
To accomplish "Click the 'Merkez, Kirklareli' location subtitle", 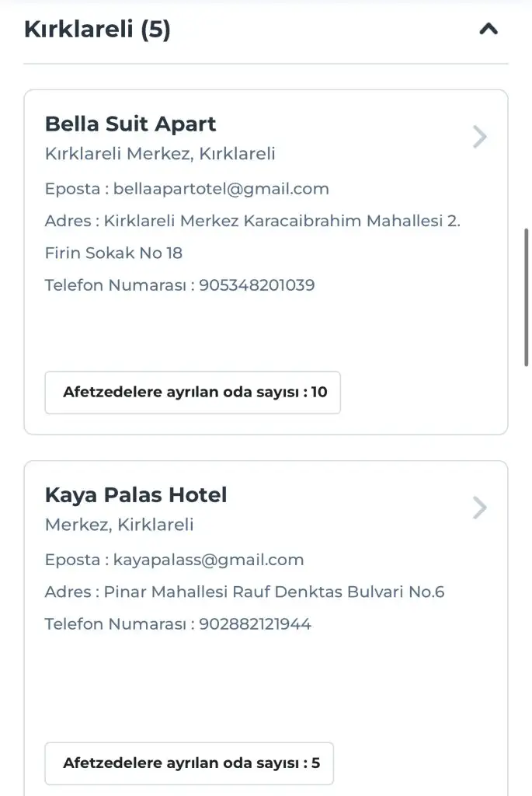I will (x=119, y=525).
